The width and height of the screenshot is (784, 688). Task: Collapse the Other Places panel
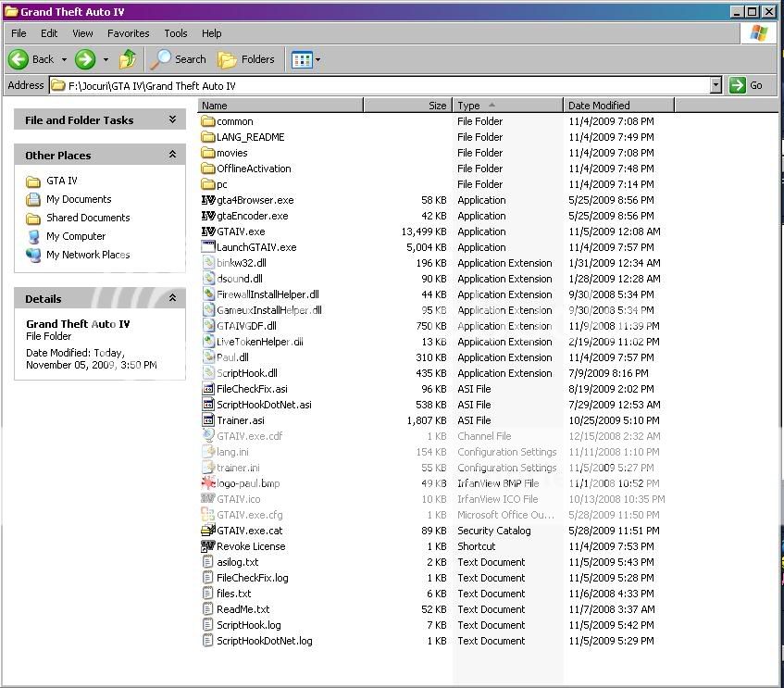click(x=171, y=155)
